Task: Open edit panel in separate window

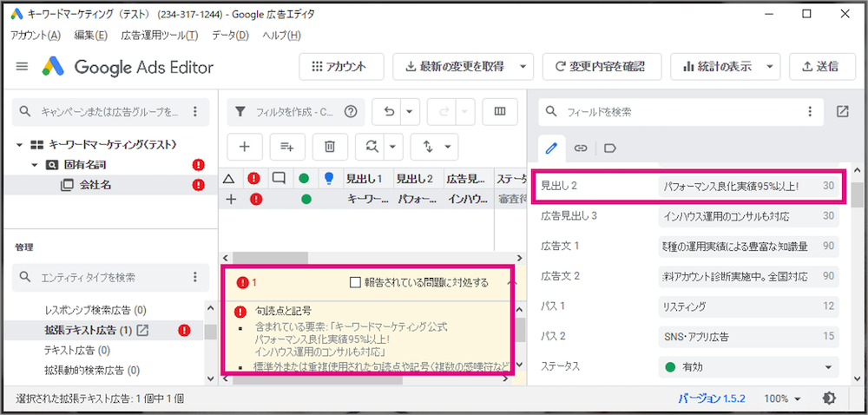Action: coord(842,112)
